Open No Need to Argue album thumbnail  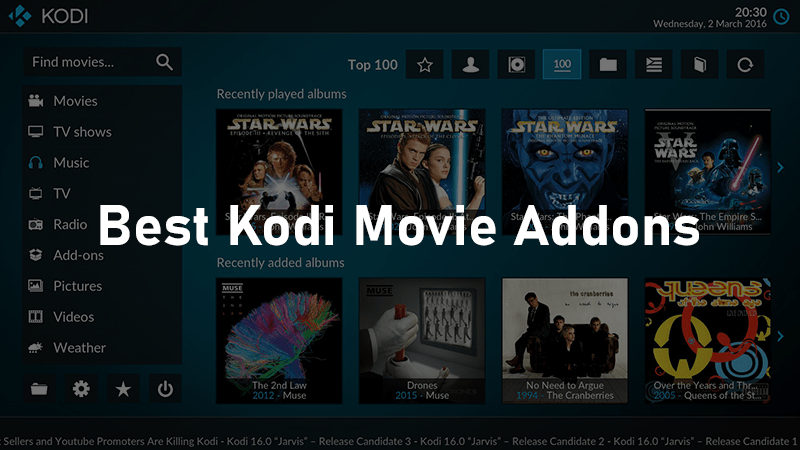565,341
